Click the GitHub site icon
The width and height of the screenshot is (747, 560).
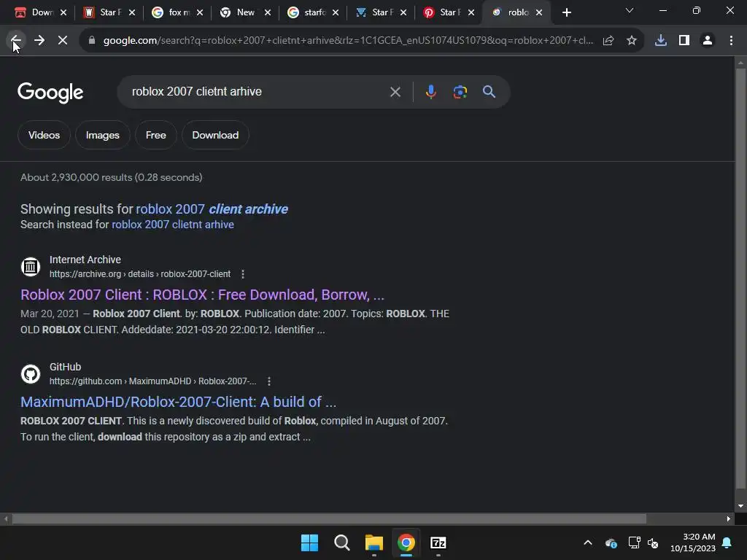[x=31, y=374]
